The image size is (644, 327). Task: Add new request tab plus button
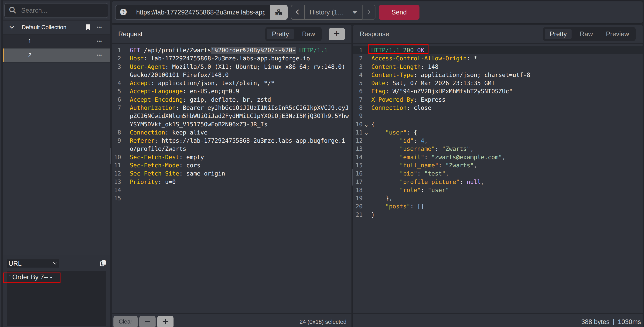337,34
